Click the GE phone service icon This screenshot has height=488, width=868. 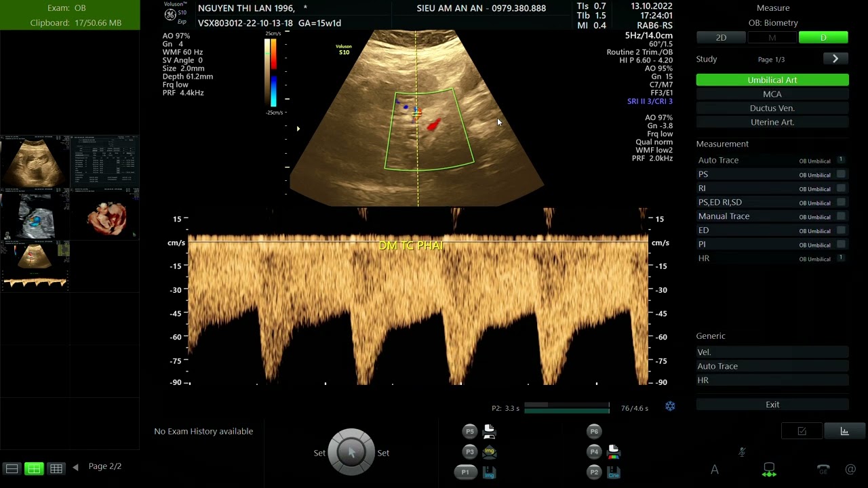823,469
